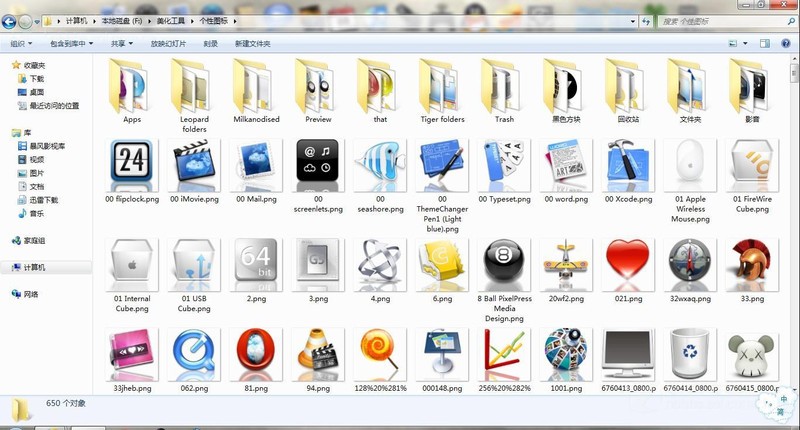This screenshot has height=430, width=800.
Task: Click the 放映幻灯片 button
Action: 168,44
